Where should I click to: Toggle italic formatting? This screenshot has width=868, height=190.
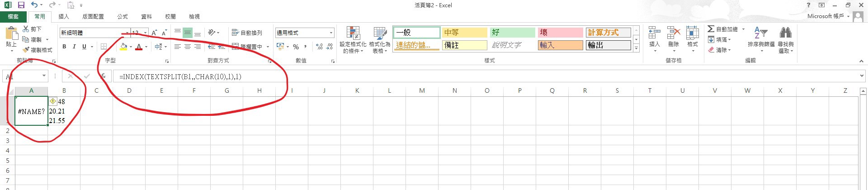(74, 47)
